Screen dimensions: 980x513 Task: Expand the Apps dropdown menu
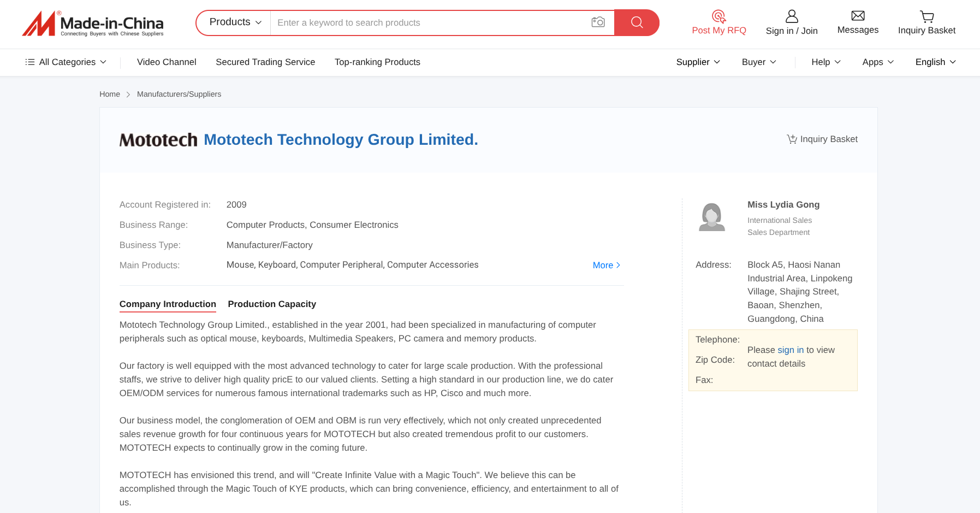coord(877,62)
